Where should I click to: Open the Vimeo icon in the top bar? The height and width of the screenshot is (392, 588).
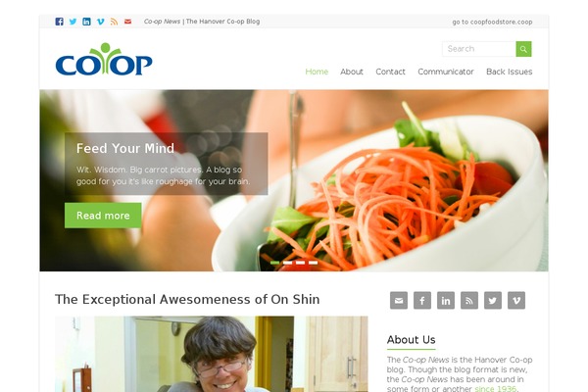pos(101,22)
